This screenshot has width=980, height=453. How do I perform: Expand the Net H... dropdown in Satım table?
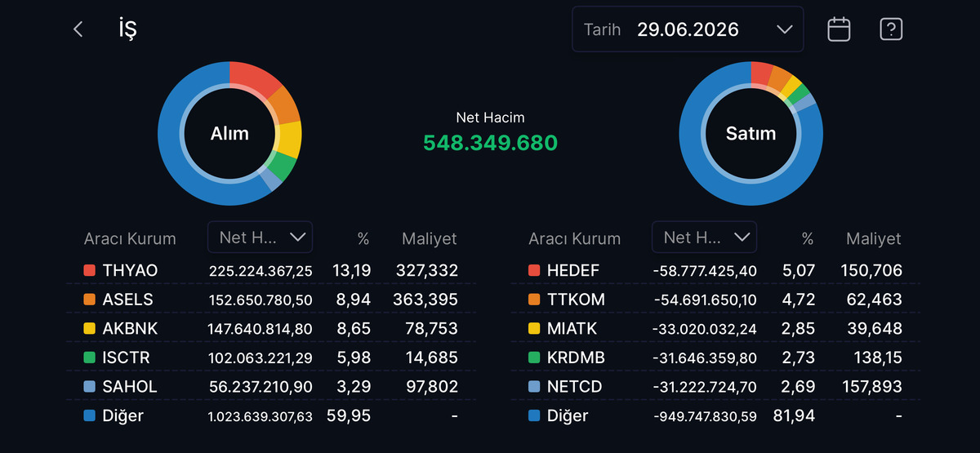(x=704, y=237)
